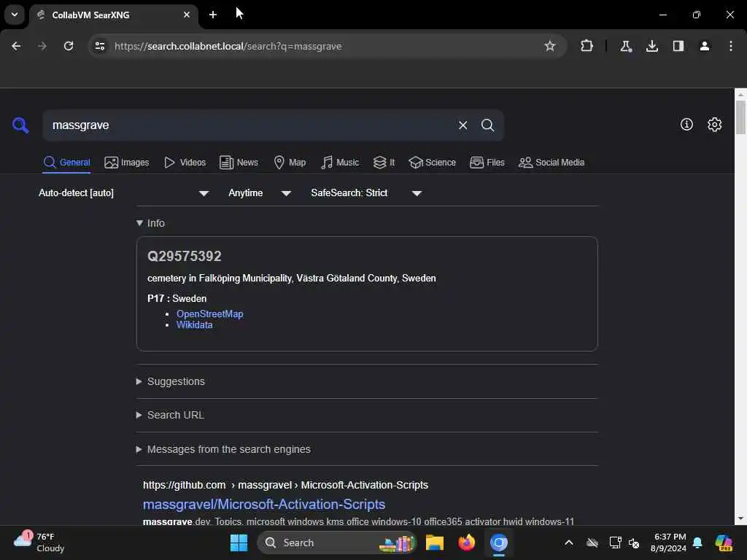
Task: Open the Extensions puzzle icon
Action: pos(587,46)
